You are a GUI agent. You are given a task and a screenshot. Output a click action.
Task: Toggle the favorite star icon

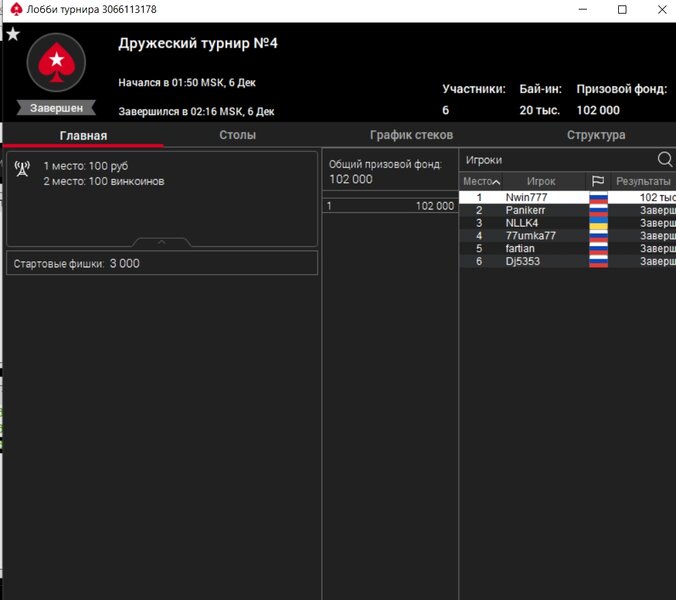click(x=13, y=34)
